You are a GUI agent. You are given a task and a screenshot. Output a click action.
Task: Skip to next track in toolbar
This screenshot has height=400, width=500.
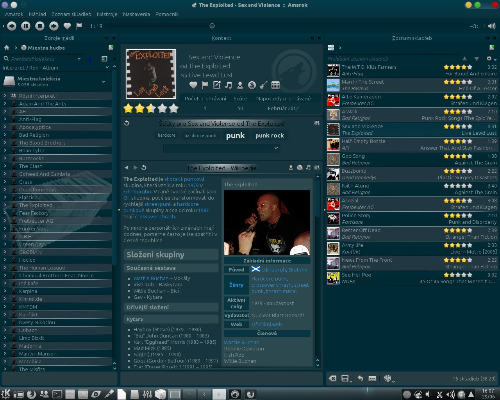[54, 26]
